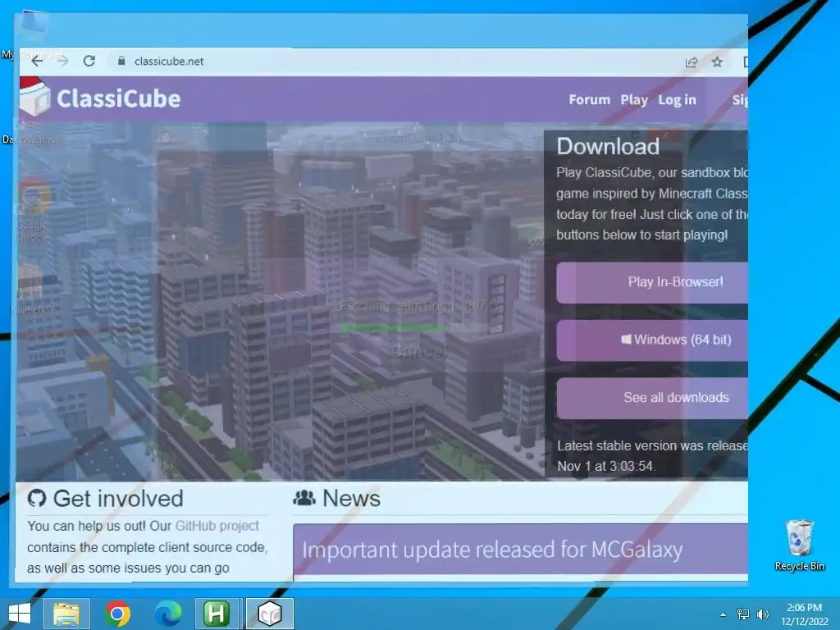The width and height of the screenshot is (840, 630).
Task: Open the MCGalaxy important update news item
Action: (x=492, y=550)
